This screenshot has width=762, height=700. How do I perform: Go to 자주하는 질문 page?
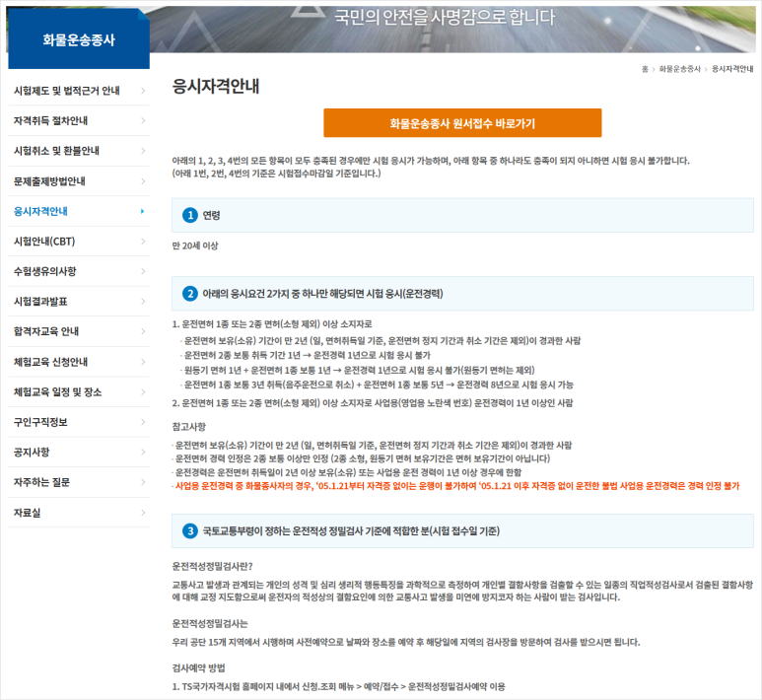[79, 483]
